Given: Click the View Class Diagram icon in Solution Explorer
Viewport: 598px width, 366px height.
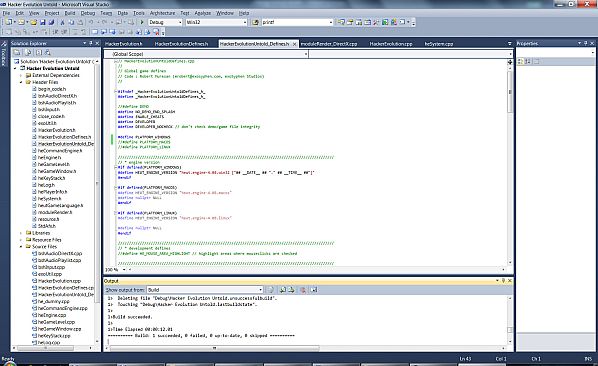Looking at the screenshot, I should pos(48,53).
